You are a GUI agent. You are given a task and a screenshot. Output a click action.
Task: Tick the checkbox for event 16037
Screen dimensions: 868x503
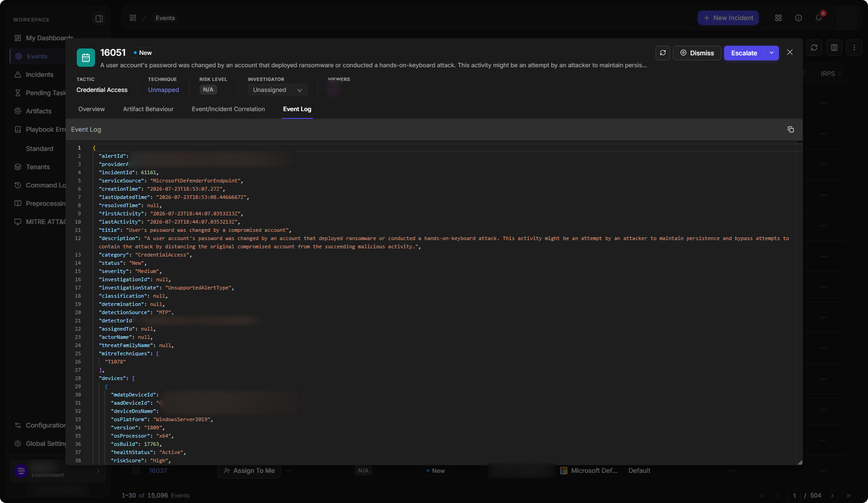(136, 471)
